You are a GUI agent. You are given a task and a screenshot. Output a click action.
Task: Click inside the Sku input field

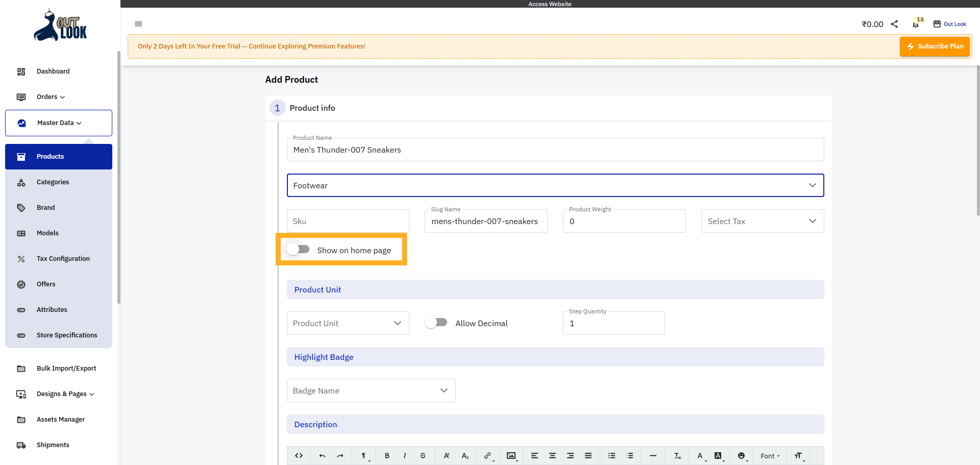coord(348,221)
